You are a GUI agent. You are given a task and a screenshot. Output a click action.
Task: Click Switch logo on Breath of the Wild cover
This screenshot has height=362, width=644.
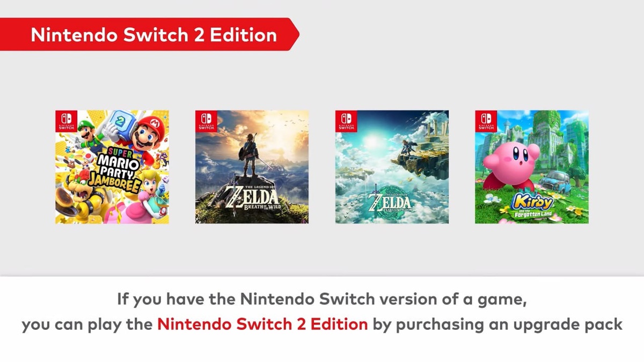point(206,121)
